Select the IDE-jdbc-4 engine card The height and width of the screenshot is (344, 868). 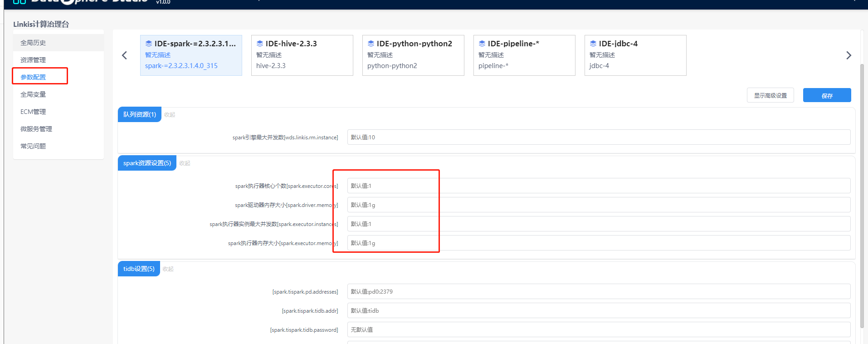click(x=635, y=55)
